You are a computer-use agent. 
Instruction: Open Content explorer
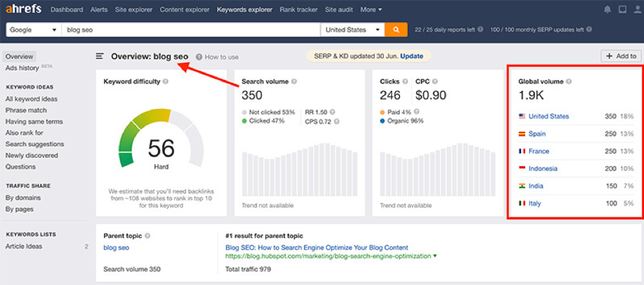click(x=184, y=9)
